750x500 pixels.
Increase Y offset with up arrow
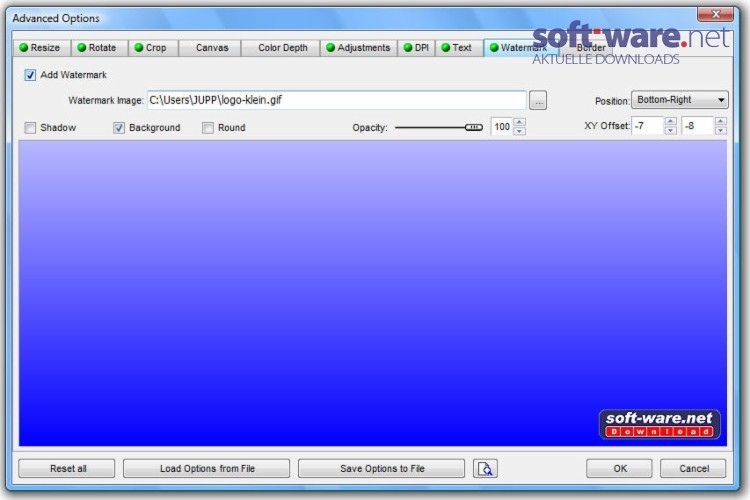(x=721, y=121)
